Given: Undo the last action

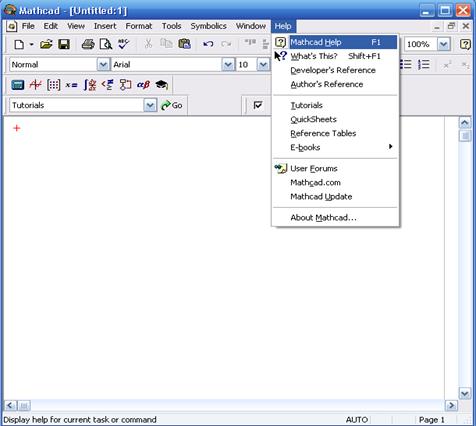Looking at the screenshot, I should coord(208,44).
